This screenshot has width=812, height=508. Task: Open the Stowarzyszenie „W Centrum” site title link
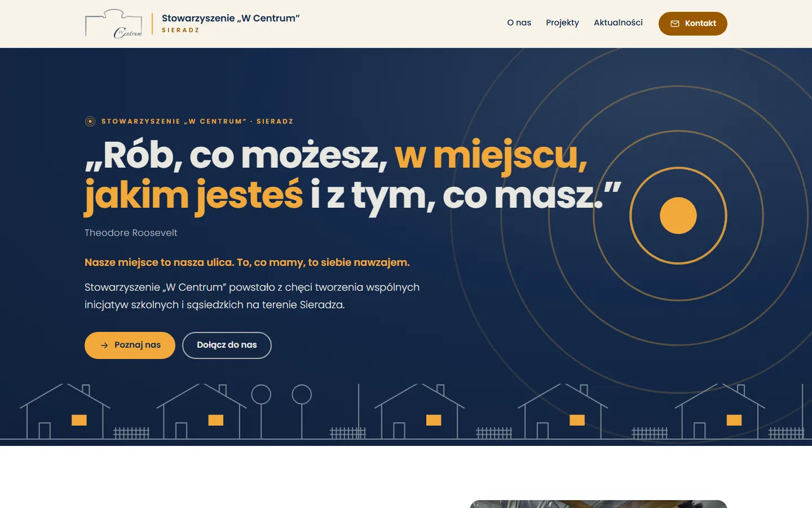[231, 18]
